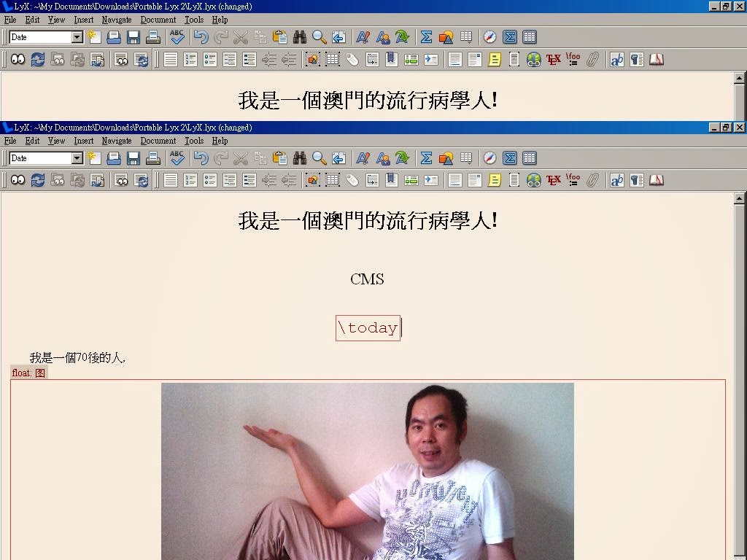View output with front window's eyes icon
Image resolution: width=747 pixels, height=560 pixels.
18,180
